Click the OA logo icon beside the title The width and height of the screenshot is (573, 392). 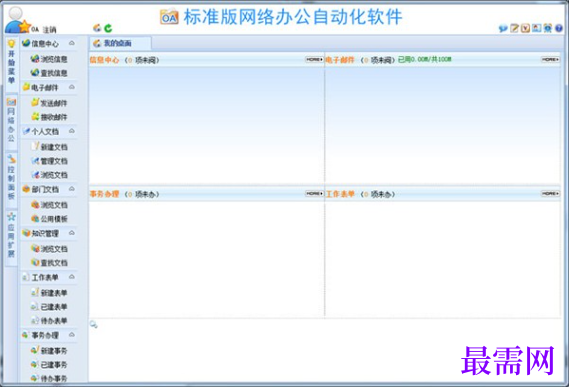[169, 17]
